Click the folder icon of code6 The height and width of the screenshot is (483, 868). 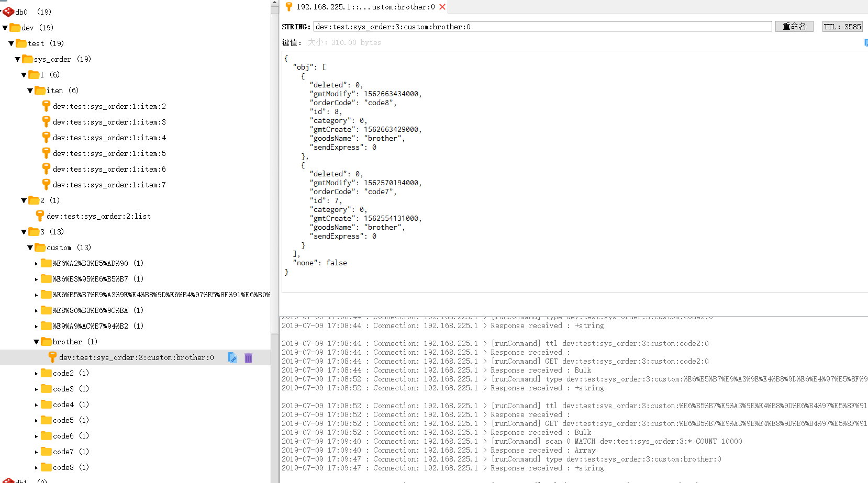47,435
